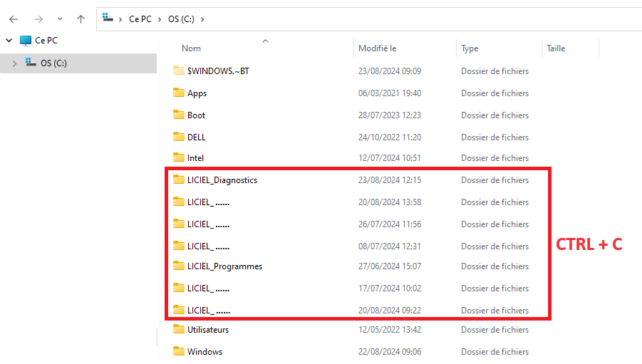This screenshot has height=364, width=642.
Task: Click the date '24/10/2022 11:20'
Action: tap(390, 137)
